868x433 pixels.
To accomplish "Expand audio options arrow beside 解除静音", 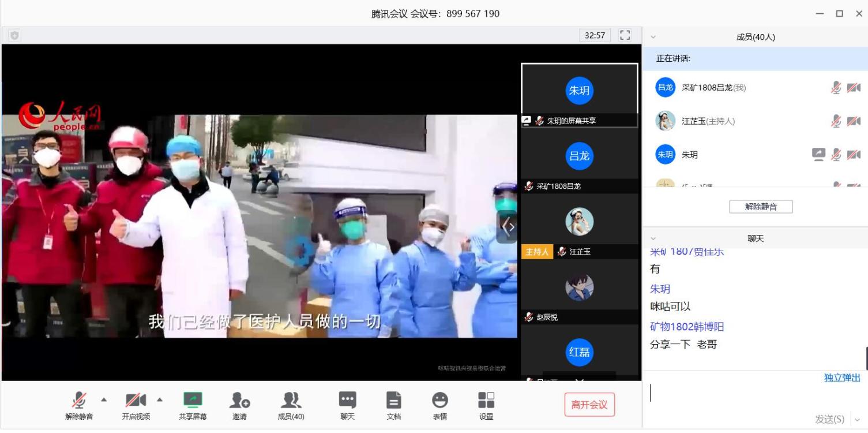I will (104, 400).
